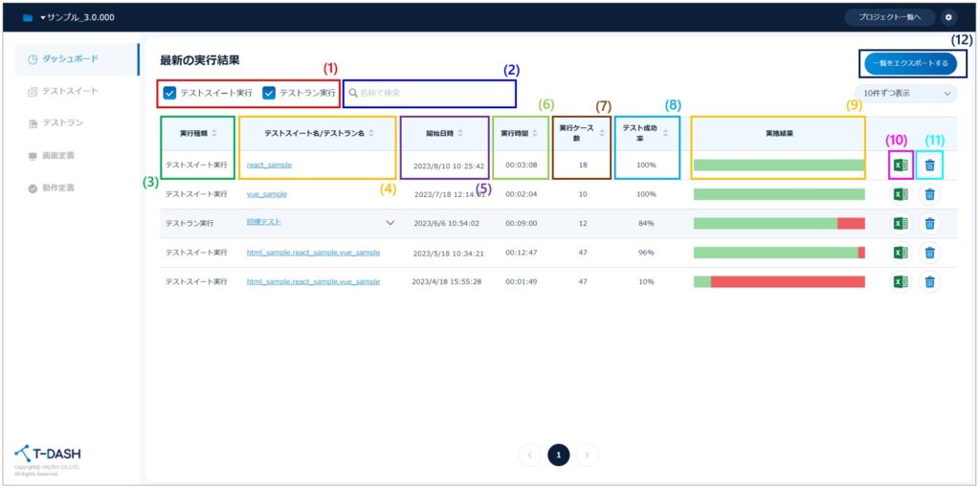The height and width of the screenshot is (488, 980).
Task: Delete the vue_sample execution result
Action: [929, 194]
